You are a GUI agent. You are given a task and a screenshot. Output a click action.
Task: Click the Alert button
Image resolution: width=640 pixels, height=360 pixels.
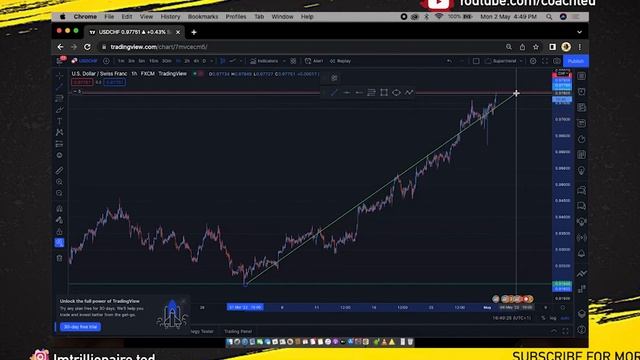[x=314, y=61]
